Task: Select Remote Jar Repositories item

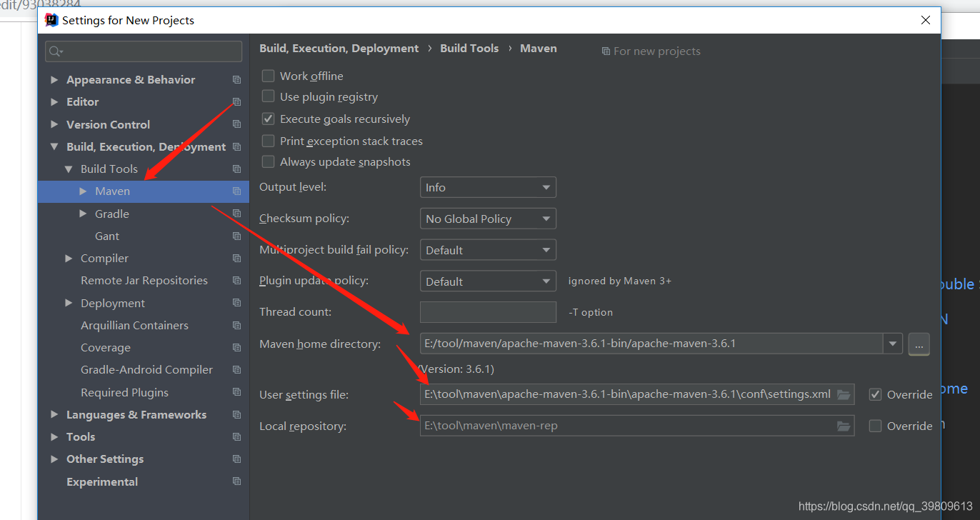Action: [x=144, y=281]
